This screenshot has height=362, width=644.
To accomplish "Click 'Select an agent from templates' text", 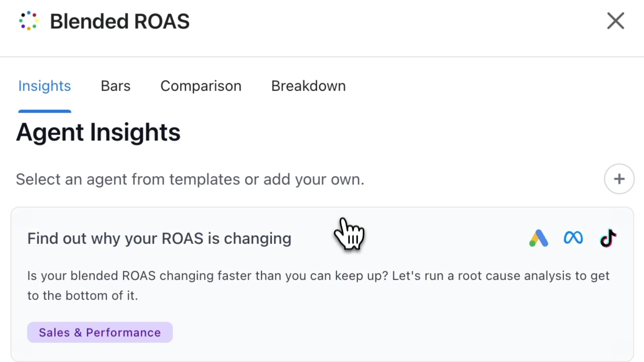I will click(x=190, y=179).
